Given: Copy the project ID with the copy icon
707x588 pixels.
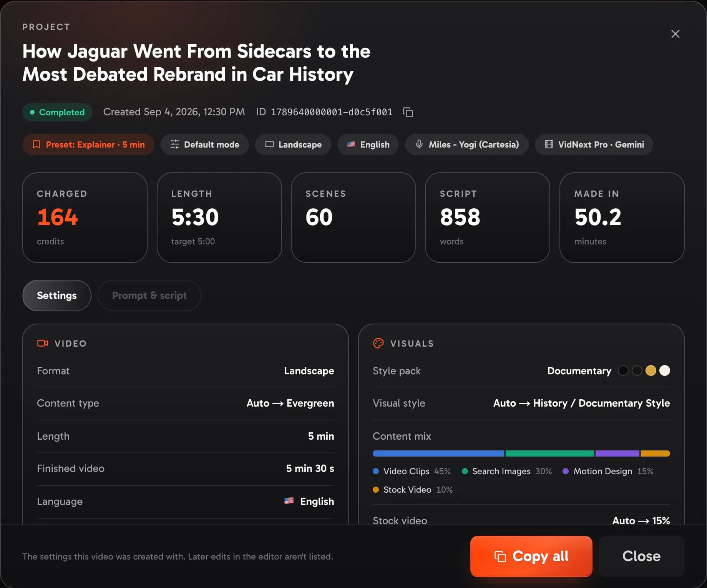Looking at the screenshot, I should tap(408, 112).
